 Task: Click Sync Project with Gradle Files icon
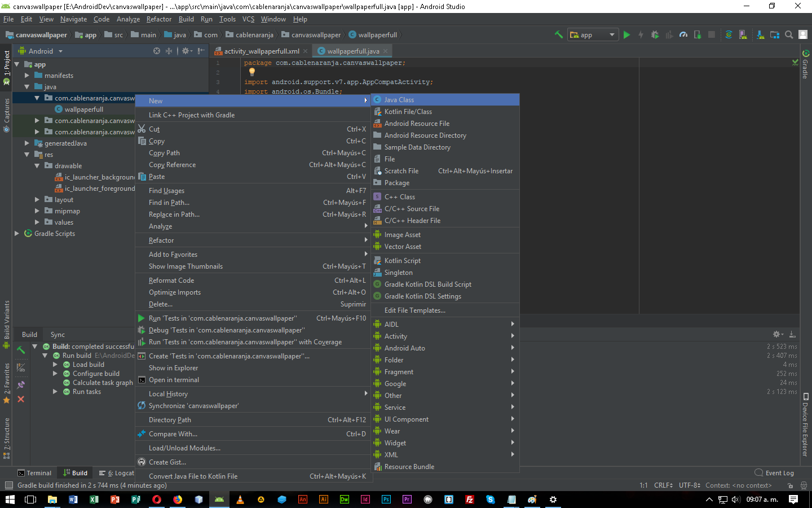click(x=729, y=34)
